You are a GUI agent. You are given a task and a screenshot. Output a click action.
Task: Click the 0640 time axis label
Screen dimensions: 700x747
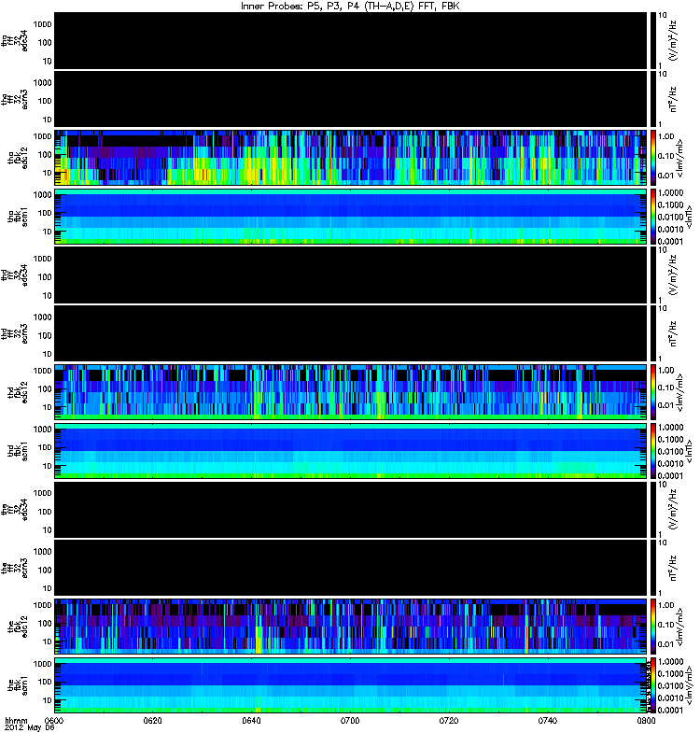point(251,721)
